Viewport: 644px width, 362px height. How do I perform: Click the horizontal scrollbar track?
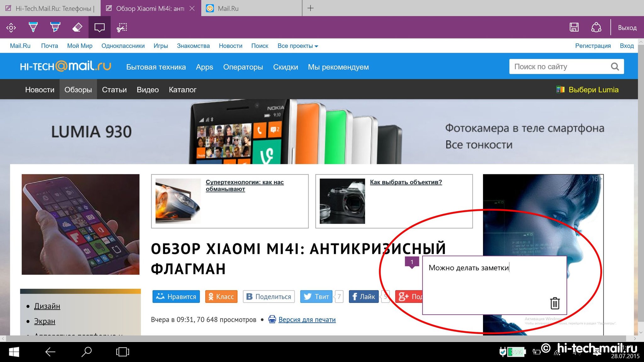click(316, 338)
